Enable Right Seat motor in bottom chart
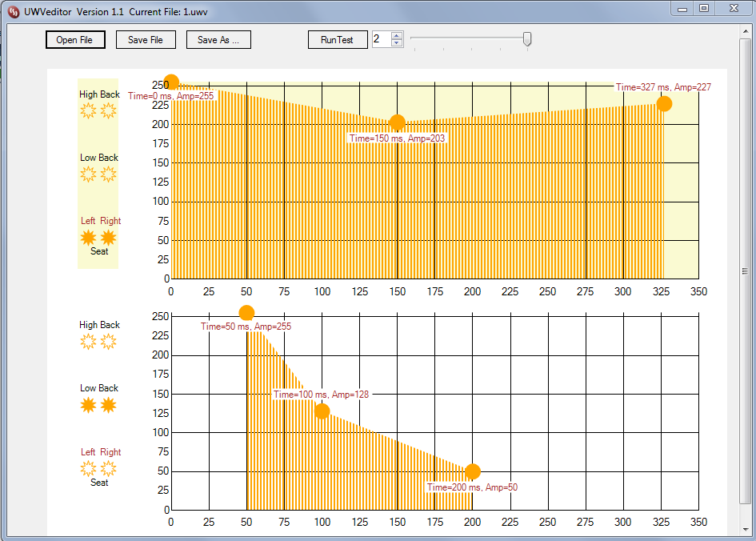 pos(109,468)
